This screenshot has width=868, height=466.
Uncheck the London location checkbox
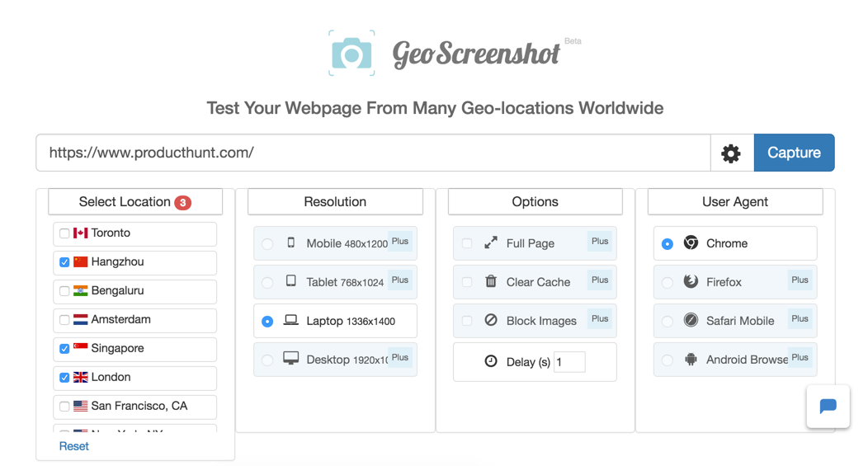(x=64, y=378)
